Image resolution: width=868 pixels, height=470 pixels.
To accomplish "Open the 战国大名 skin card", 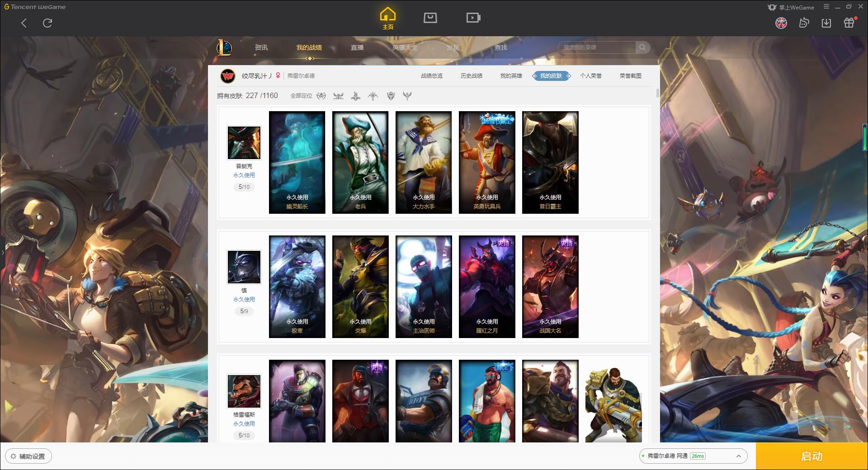I will coord(550,287).
